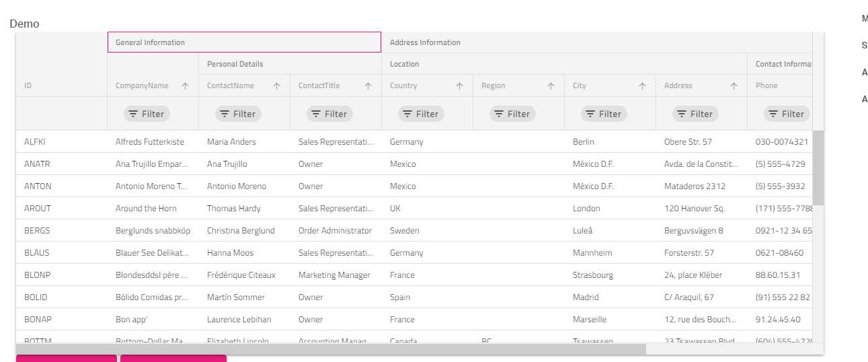
Task: Click Marseille city cell
Action: point(610,320)
